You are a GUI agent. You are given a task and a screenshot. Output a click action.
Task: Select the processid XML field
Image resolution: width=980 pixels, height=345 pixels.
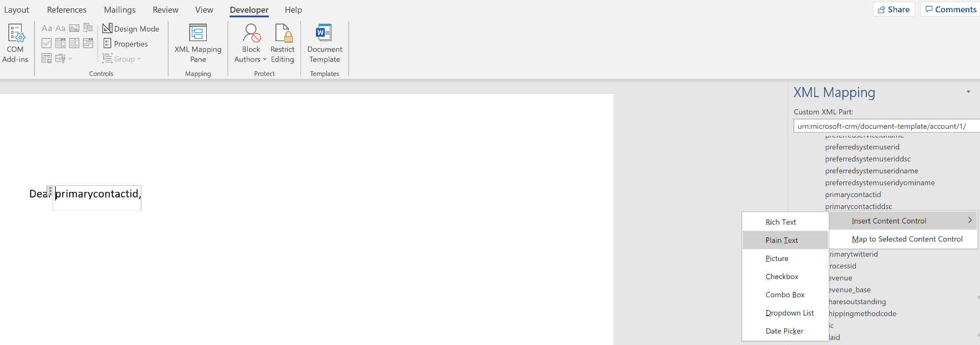point(843,266)
